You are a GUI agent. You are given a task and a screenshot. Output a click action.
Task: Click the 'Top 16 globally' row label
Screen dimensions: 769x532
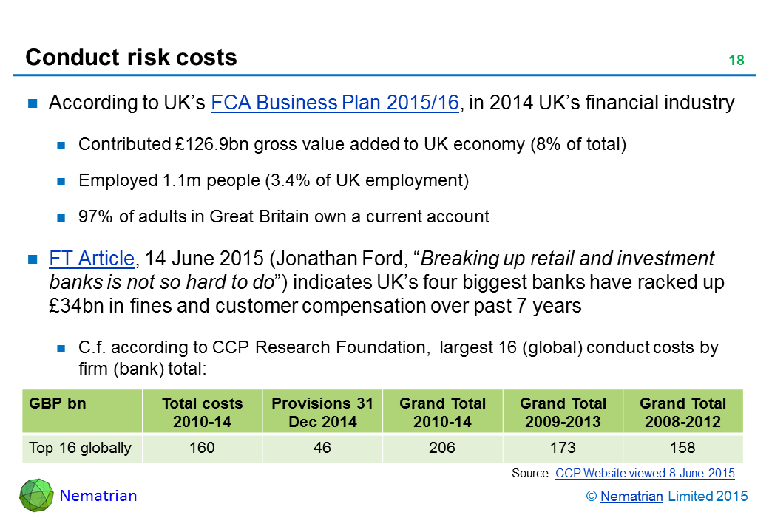80,448
